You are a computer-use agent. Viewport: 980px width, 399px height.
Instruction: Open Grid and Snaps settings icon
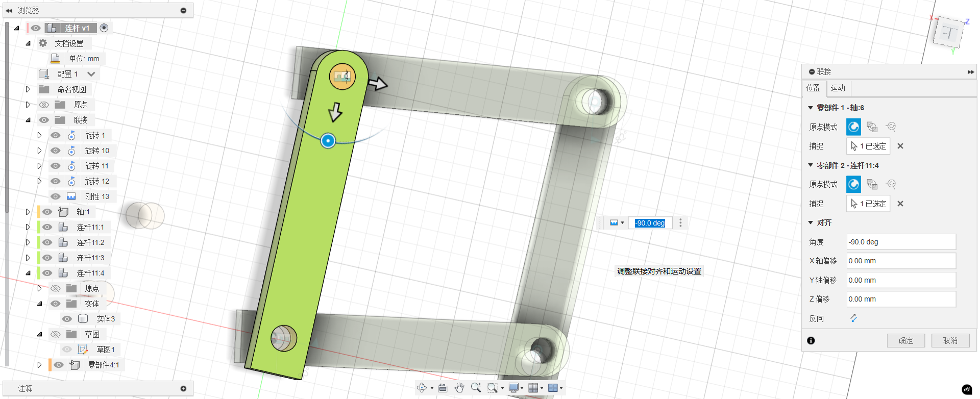coord(533,388)
